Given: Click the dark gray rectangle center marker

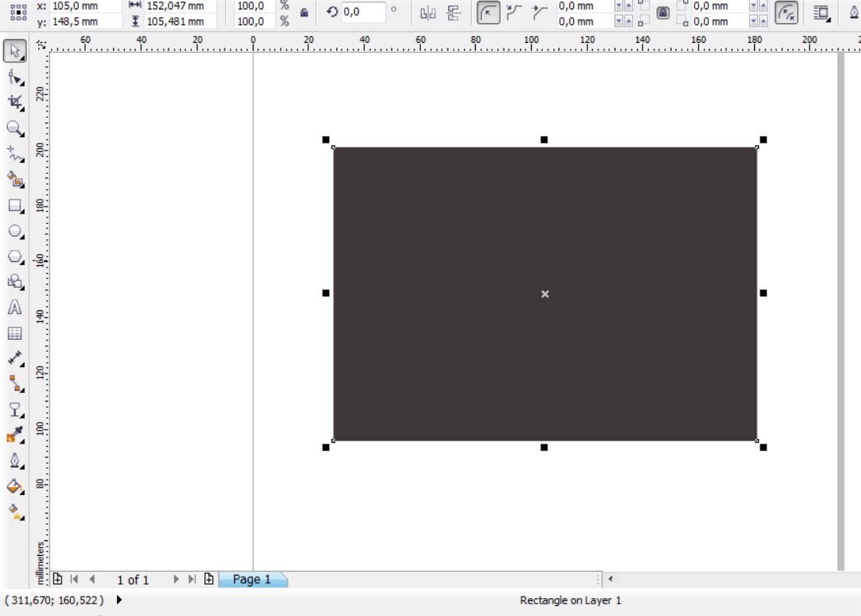Looking at the screenshot, I should [x=544, y=294].
